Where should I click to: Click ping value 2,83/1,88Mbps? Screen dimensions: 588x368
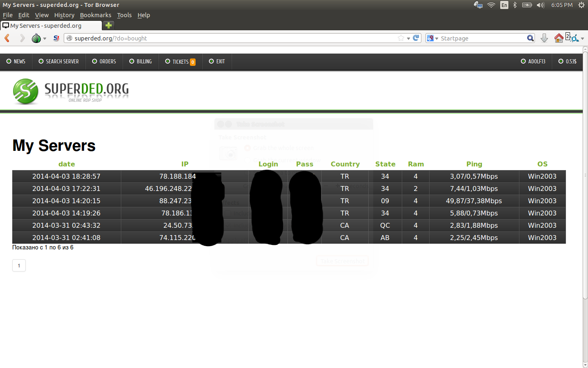point(474,225)
